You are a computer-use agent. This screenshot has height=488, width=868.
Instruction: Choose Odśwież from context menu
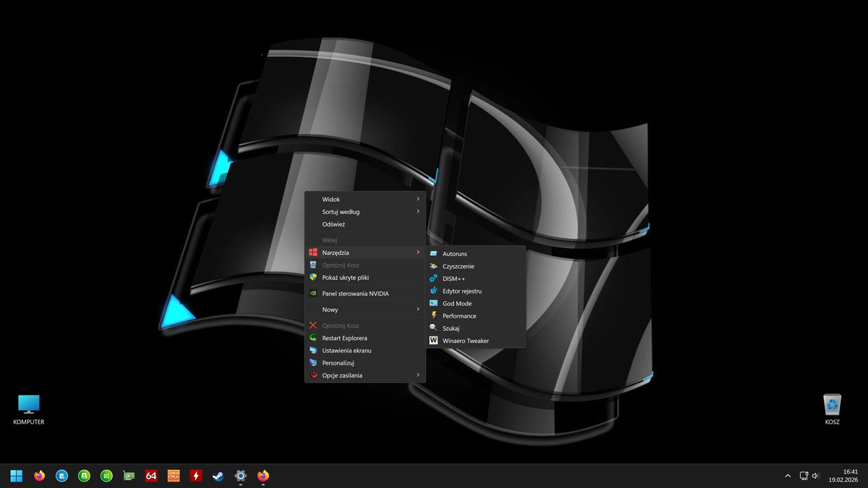click(365, 224)
